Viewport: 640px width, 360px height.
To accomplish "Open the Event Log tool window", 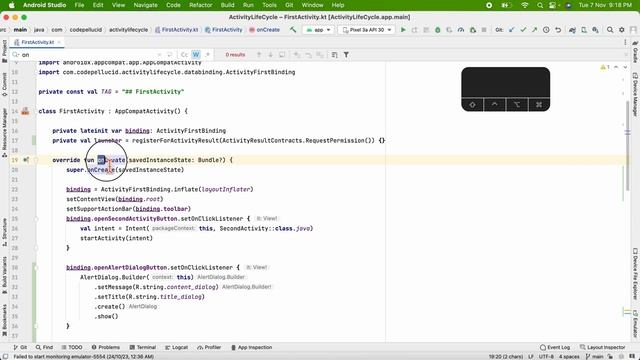I will click(x=555, y=347).
